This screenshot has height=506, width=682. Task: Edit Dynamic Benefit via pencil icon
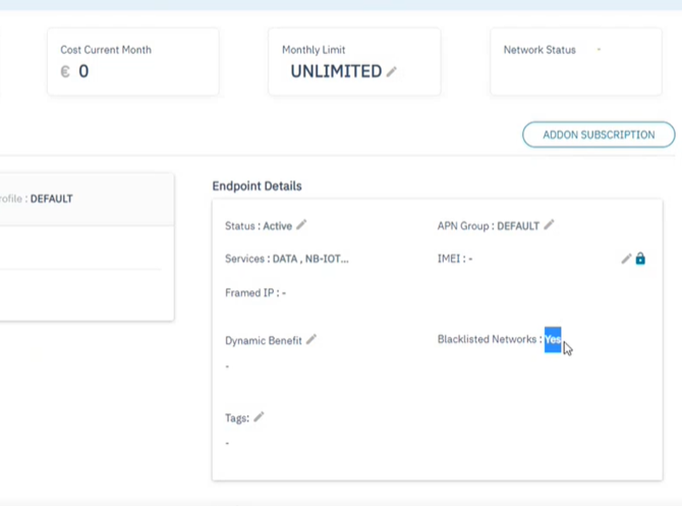(x=311, y=340)
